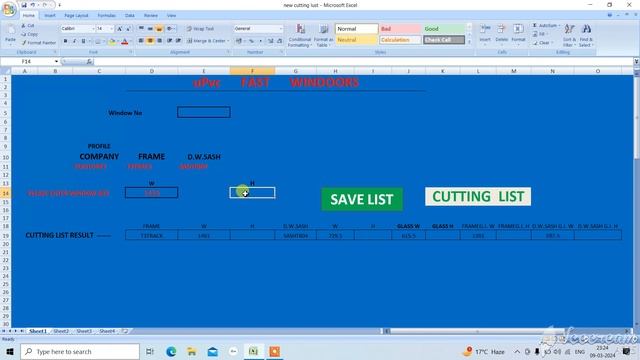The width and height of the screenshot is (640, 360).
Task: Increase font size with Grow Font
Action: (x=120, y=29)
